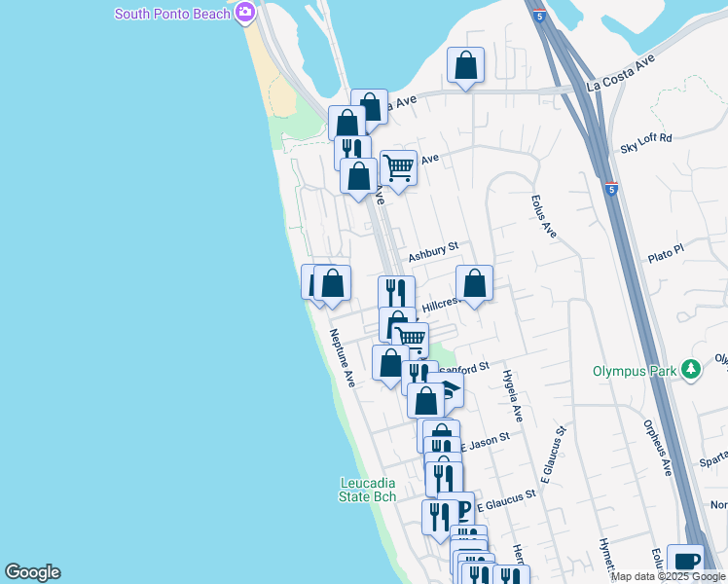This screenshot has width=728, height=584.
Task: Click the Orpheus Ave street label
Action: pyautogui.click(x=658, y=448)
